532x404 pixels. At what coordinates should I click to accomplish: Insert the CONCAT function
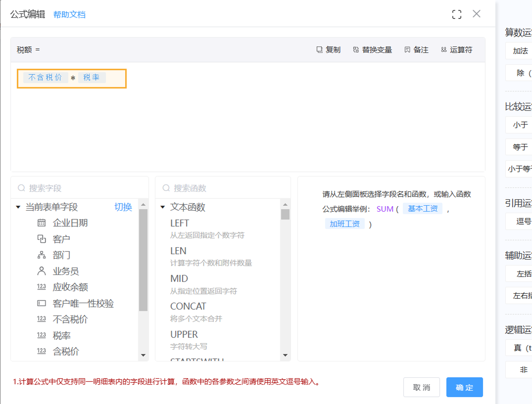pos(188,306)
